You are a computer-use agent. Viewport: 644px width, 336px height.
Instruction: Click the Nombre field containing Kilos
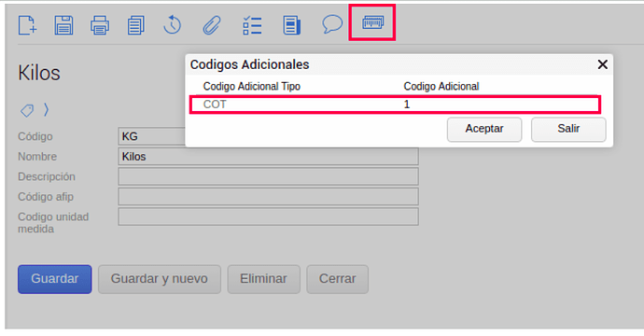(x=268, y=157)
